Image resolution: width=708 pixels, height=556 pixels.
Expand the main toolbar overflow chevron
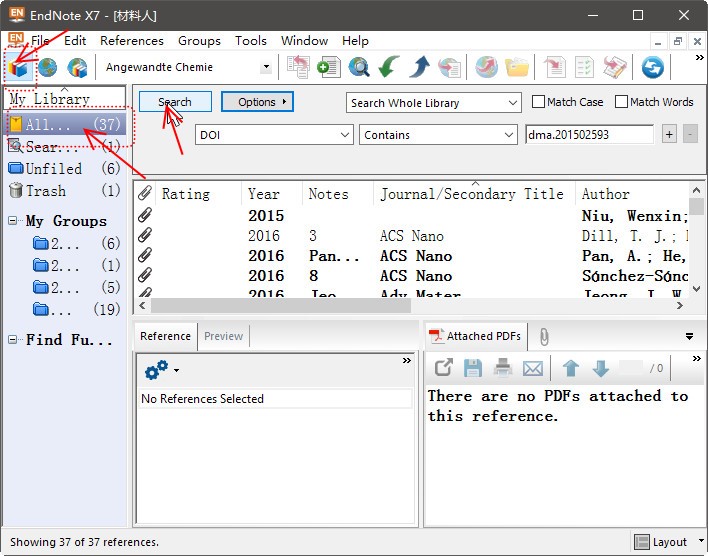pyautogui.click(x=699, y=58)
